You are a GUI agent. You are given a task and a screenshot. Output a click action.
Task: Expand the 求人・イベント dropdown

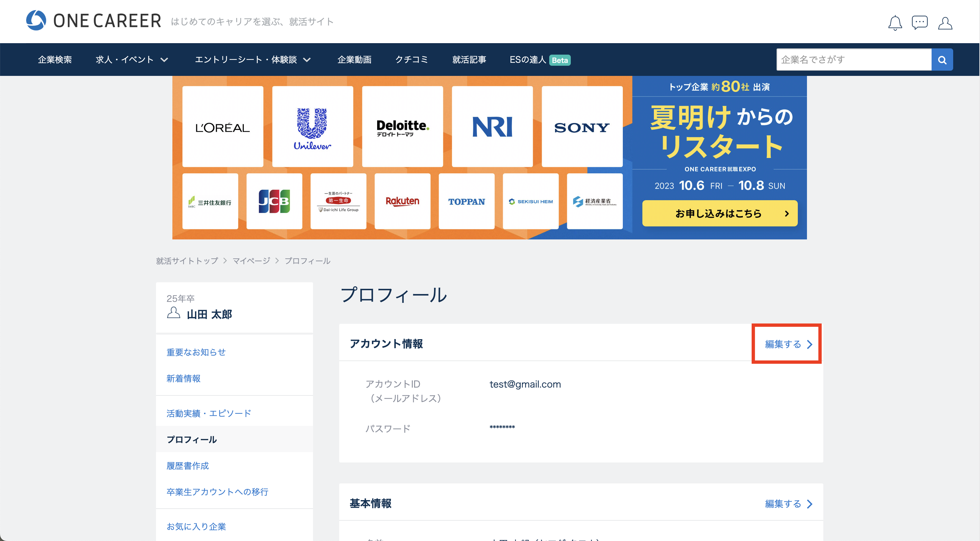[x=131, y=60]
